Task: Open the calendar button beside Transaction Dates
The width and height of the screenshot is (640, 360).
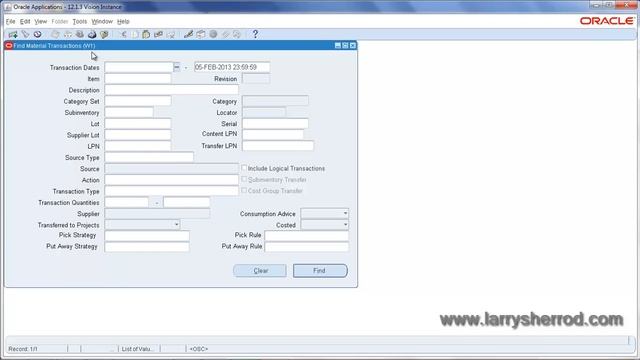Action: pos(176,67)
